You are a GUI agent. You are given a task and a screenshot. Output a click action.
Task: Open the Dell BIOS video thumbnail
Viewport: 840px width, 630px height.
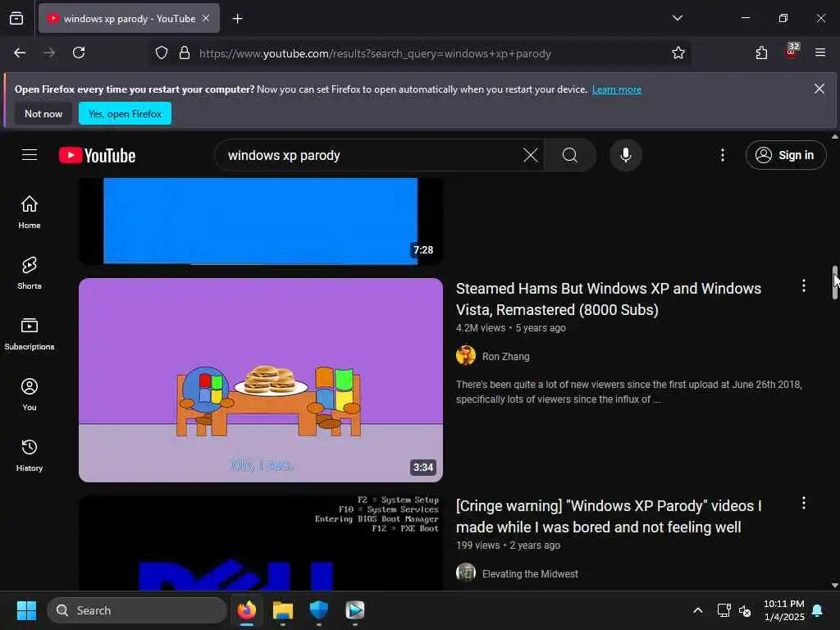click(261, 543)
